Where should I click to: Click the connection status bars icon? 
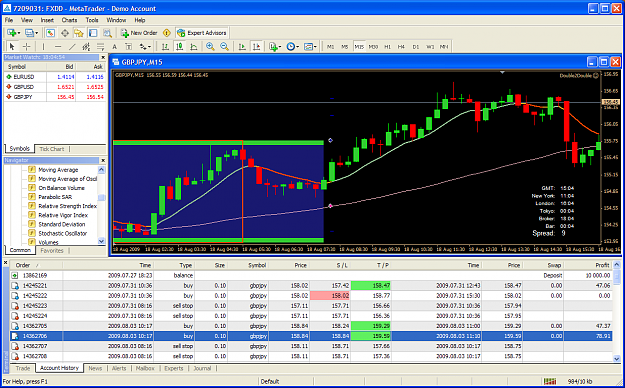[x=550, y=381]
